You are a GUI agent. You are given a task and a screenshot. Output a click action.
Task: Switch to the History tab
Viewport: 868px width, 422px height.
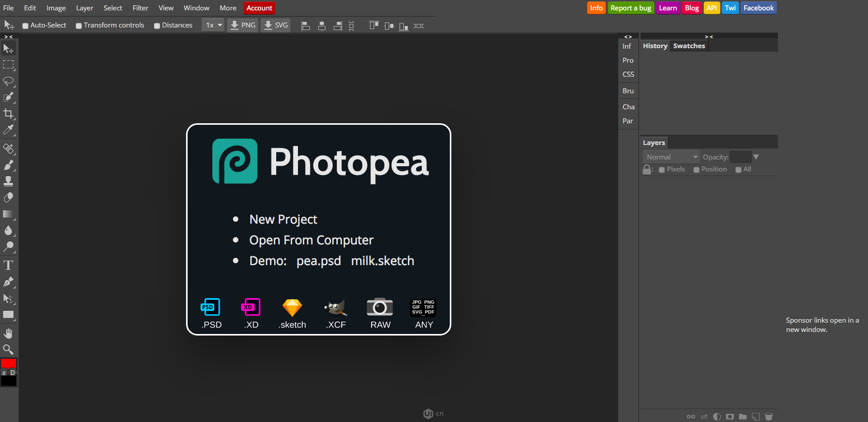coord(655,46)
